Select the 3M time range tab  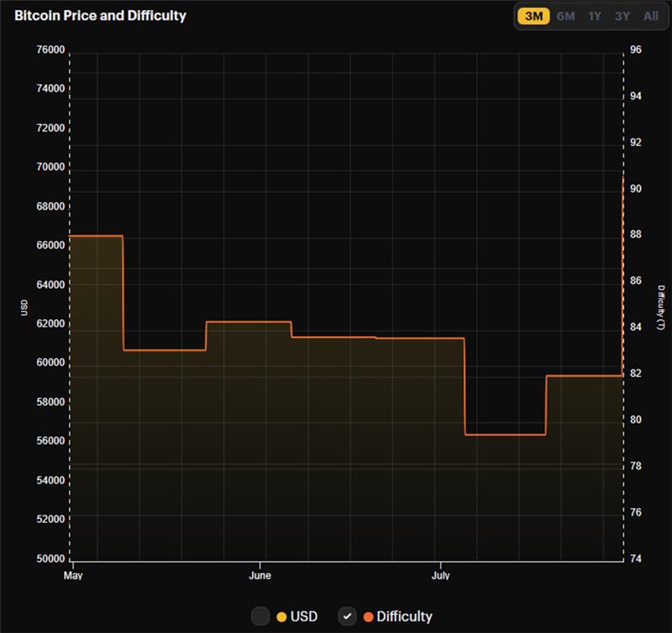point(533,16)
